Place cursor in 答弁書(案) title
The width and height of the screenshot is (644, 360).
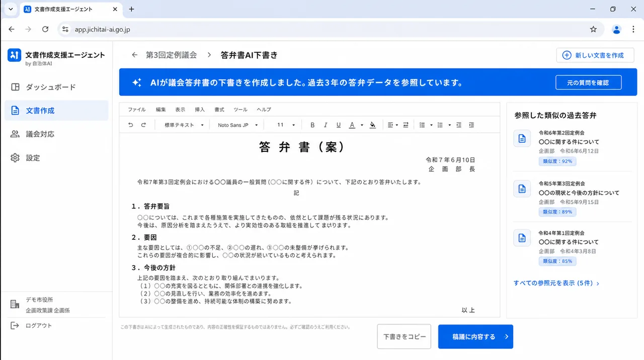[x=302, y=147]
